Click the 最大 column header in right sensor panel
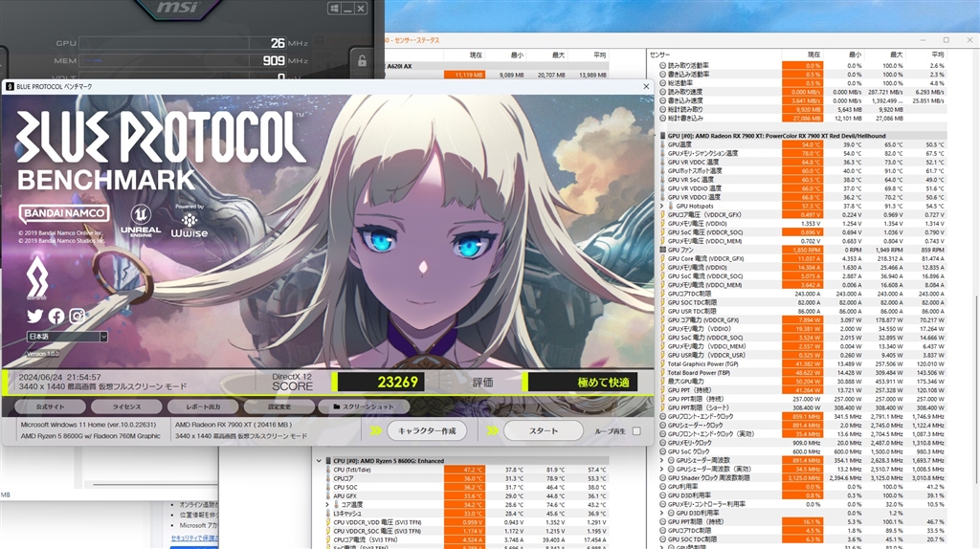Viewport: 980px width, 549px height. pyautogui.click(x=896, y=55)
